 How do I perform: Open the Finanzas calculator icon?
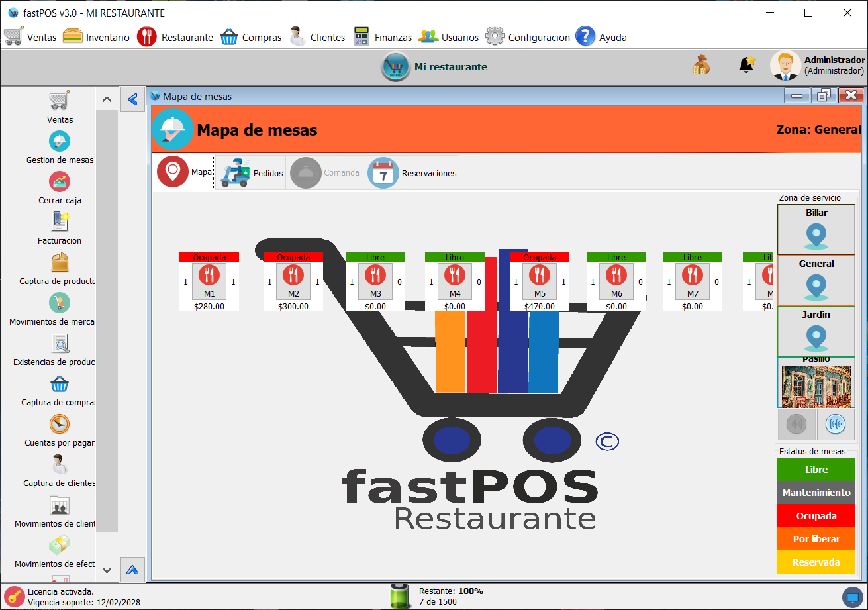point(361,37)
